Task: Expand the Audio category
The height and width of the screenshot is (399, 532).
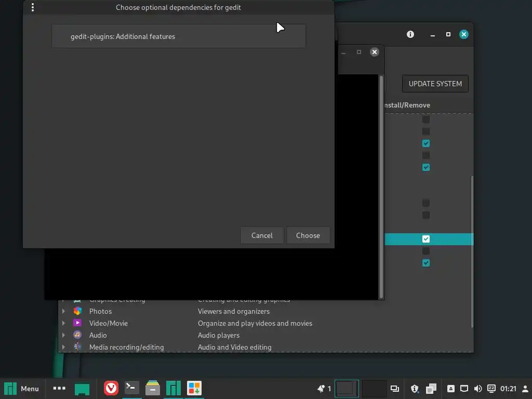Action: pos(63,335)
